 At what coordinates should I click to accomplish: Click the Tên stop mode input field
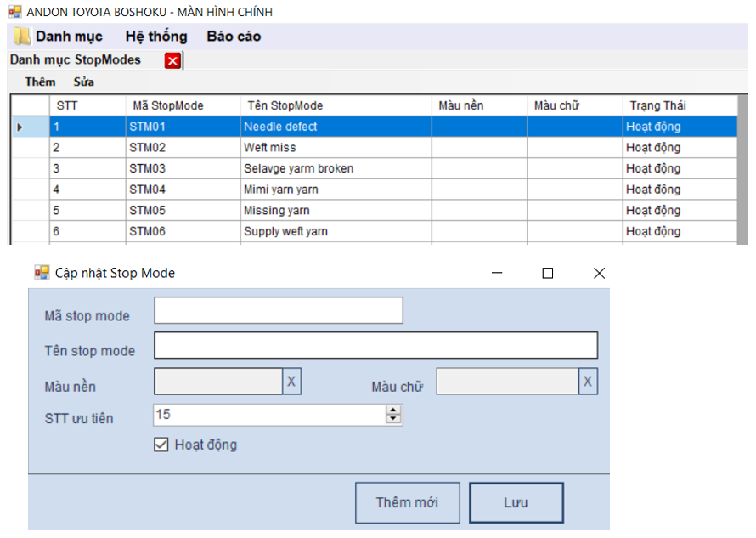click(x=375, y=346)
